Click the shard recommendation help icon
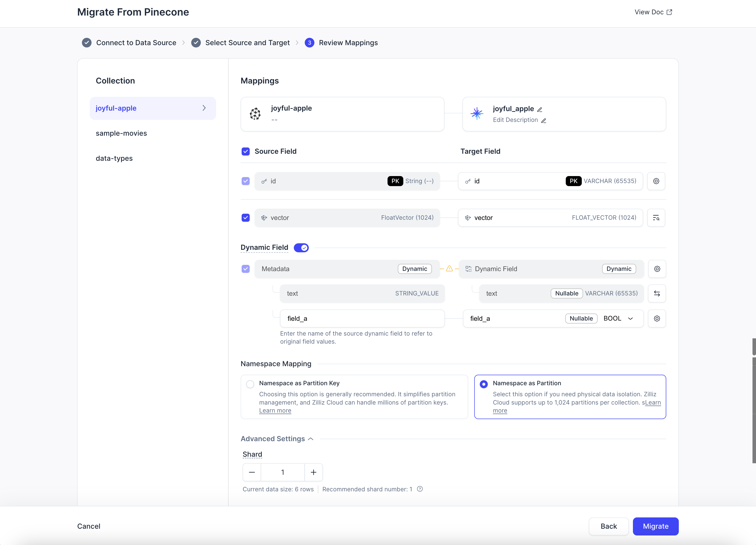 420,489
